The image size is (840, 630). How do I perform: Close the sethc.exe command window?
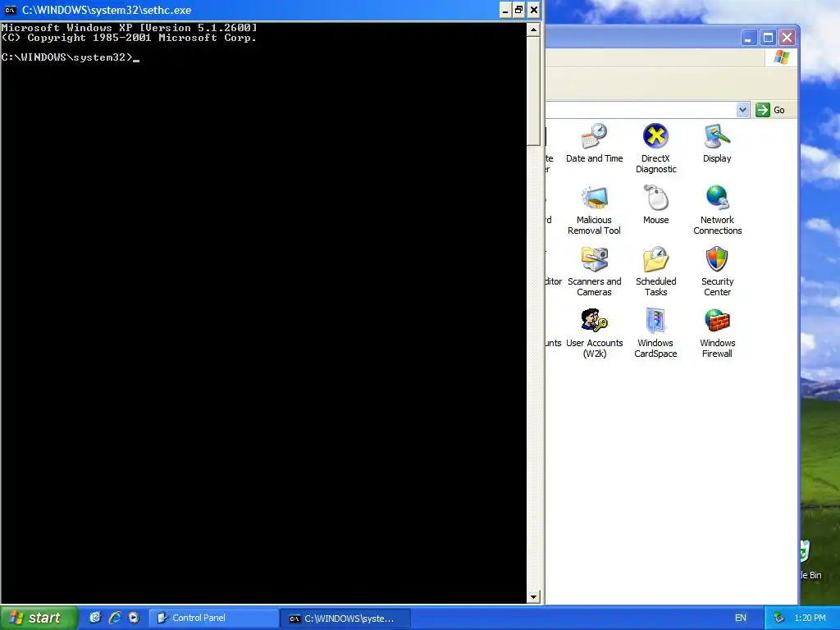pyautogui.click(x=533, y=10)
